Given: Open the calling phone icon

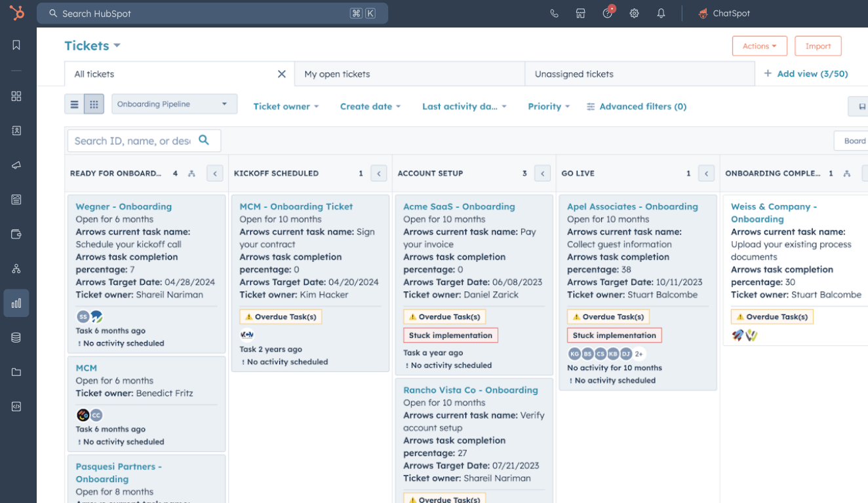Looking at the screenshot, I should [x=554, y=13].
